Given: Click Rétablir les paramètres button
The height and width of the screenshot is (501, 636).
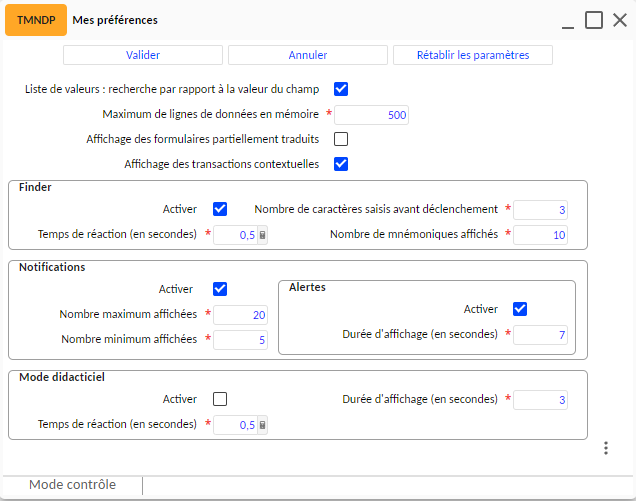Looking at the screenshot, I should 473,55.
